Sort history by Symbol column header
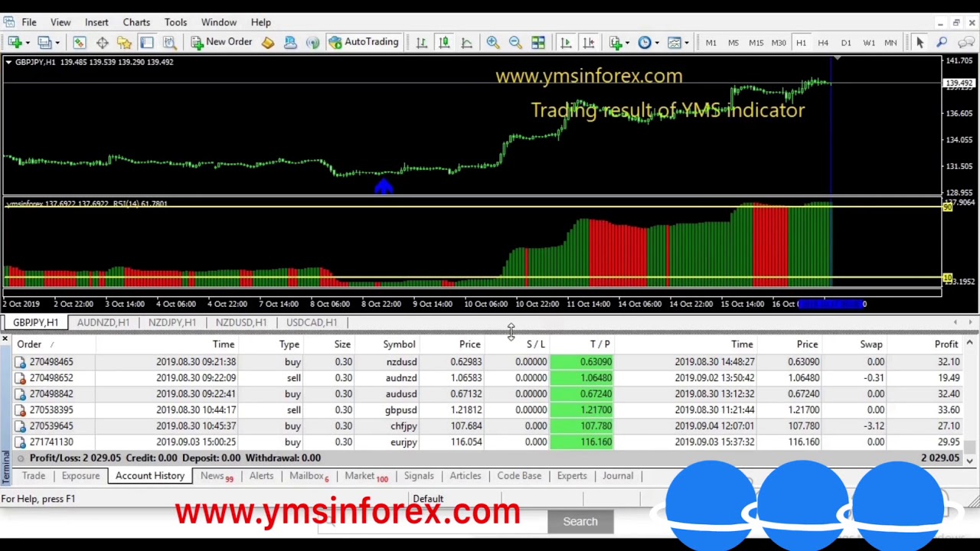The width and height of the screenshot is (980, 551). pyautogui.click(x=399, y=344)
